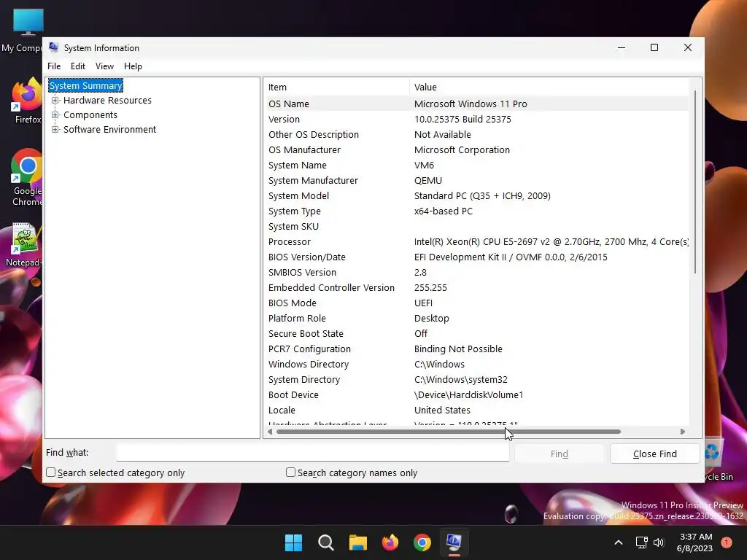This screenshot has width=747, height=560.
Task: Click the Close Find button
Action: point(654,454)
